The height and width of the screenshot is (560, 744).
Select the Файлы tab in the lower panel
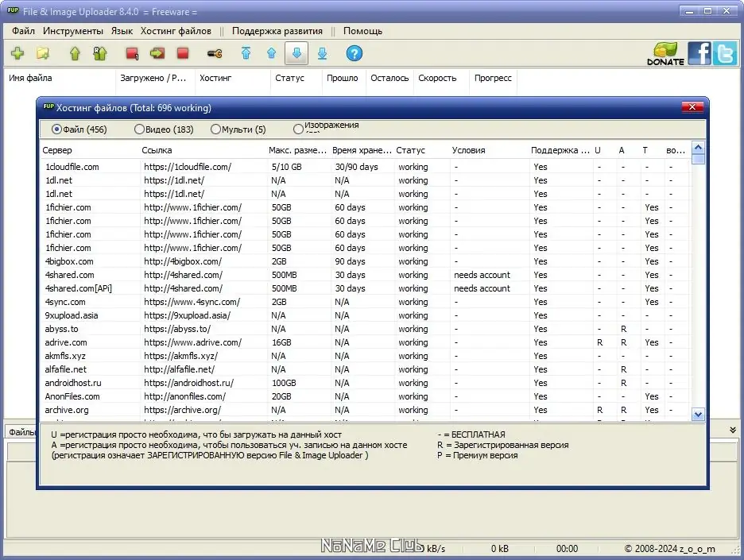[21, 432]
